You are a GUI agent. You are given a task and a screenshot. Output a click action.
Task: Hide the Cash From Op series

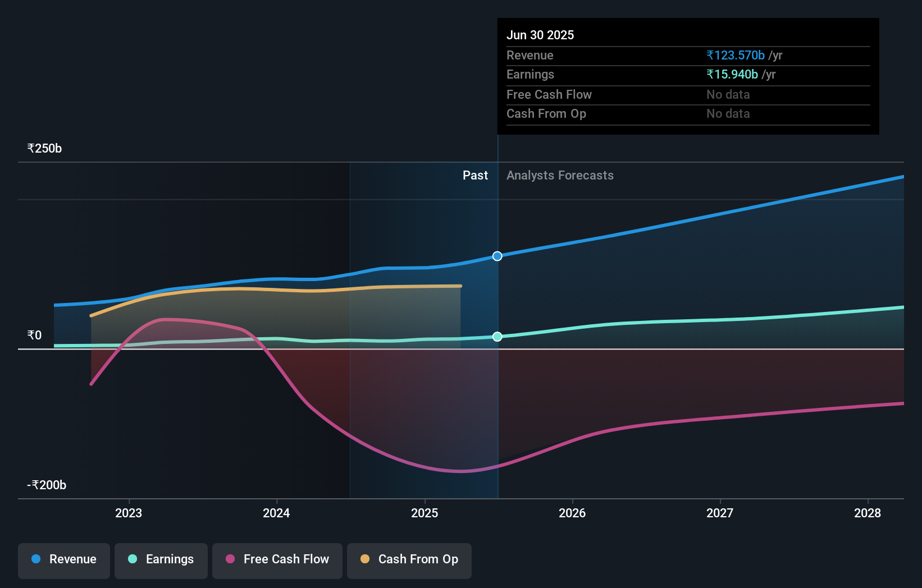pos(409,559)
